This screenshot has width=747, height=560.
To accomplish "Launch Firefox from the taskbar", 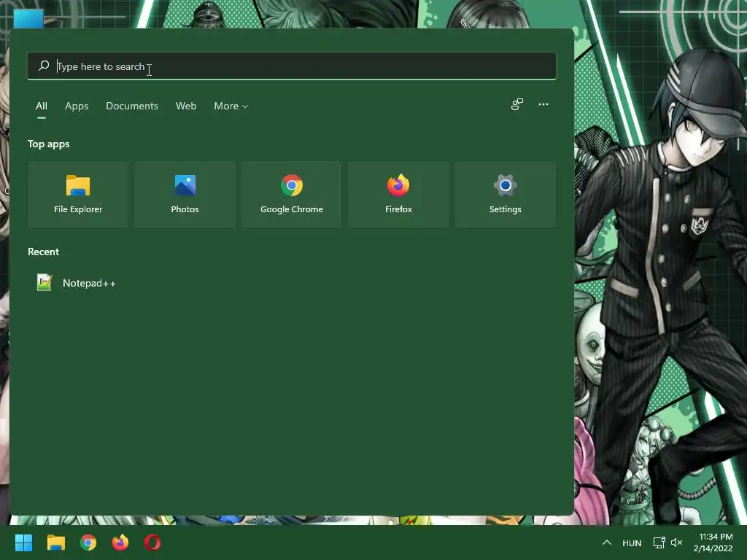I will pos(120,542).
